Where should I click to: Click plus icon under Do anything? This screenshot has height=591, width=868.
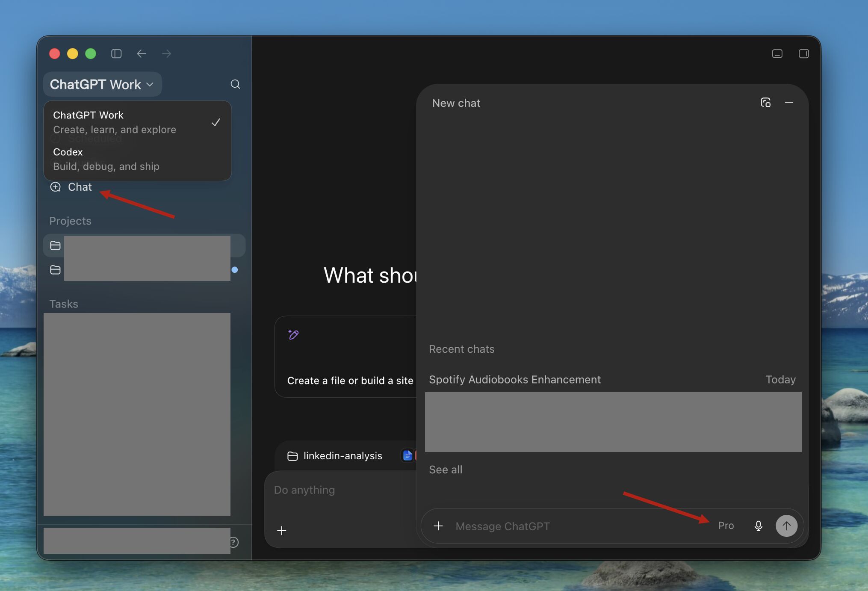tap(281, 531)
